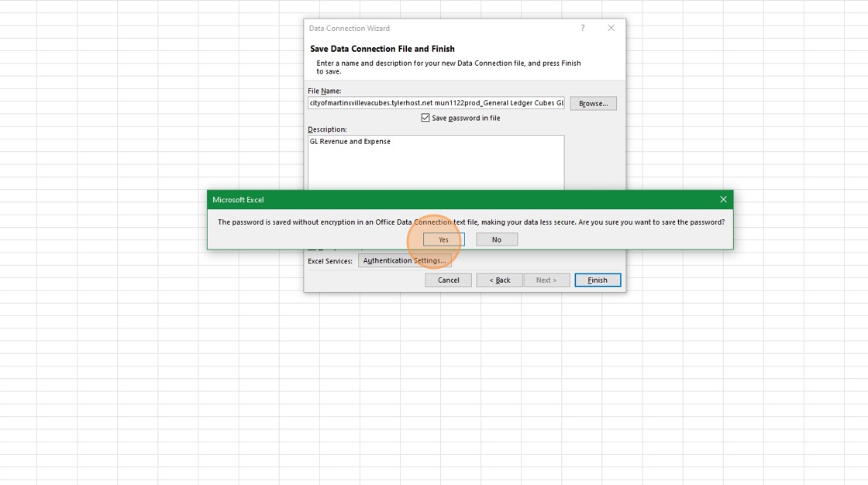Open help in Data Connection Wizard
868x485 pixels.
582,28
